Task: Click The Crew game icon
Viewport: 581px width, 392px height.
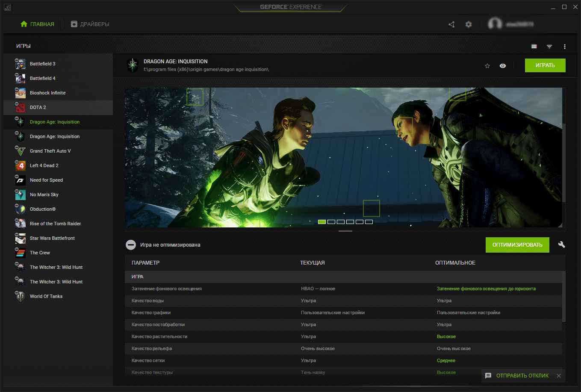Action: tap(21, 253)
